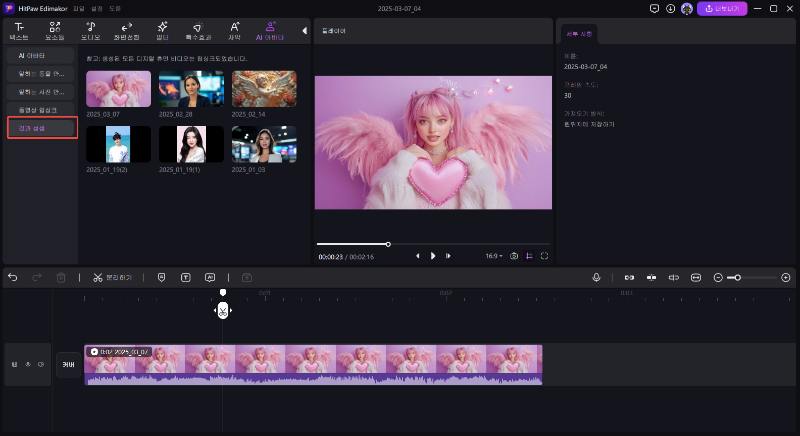Toggle the timeline snapping icon
800x436 pixels.
click(x=652, y=277)
